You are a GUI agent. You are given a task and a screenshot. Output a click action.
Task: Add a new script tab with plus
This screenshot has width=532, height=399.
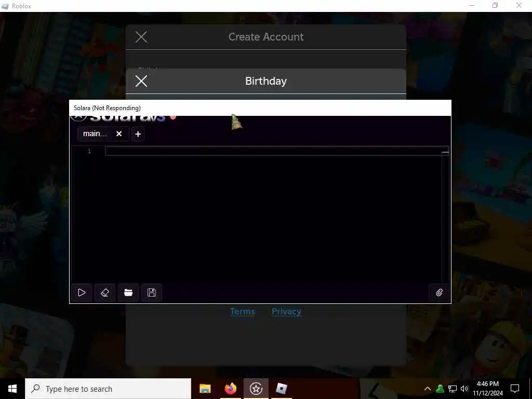point(138,134)
